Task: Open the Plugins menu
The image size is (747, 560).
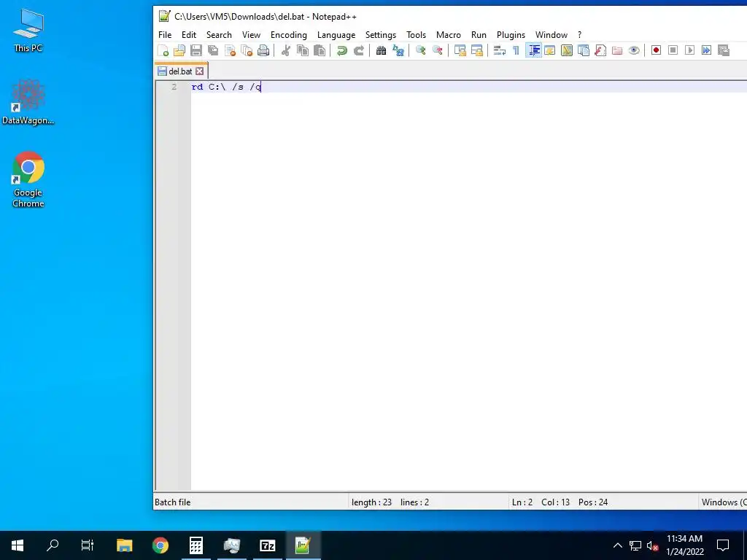Action: tap(511, 35)
